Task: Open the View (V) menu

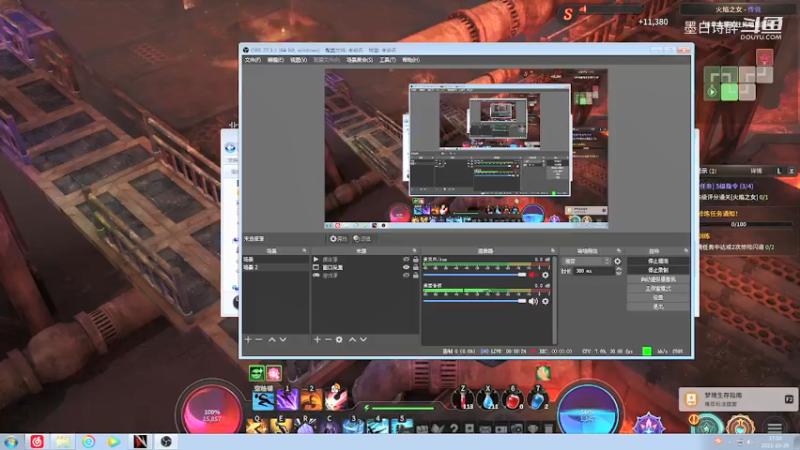Action: click(298, 60)
